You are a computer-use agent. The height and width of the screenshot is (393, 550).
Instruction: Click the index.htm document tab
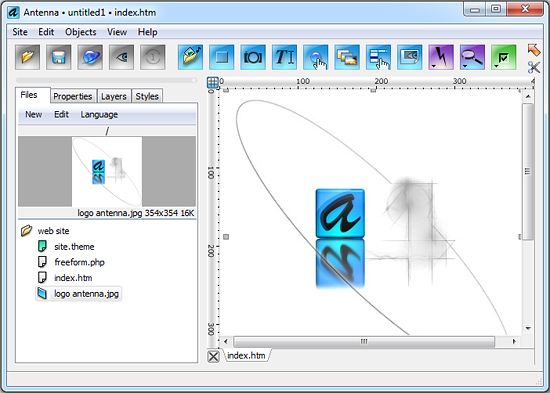246,355
